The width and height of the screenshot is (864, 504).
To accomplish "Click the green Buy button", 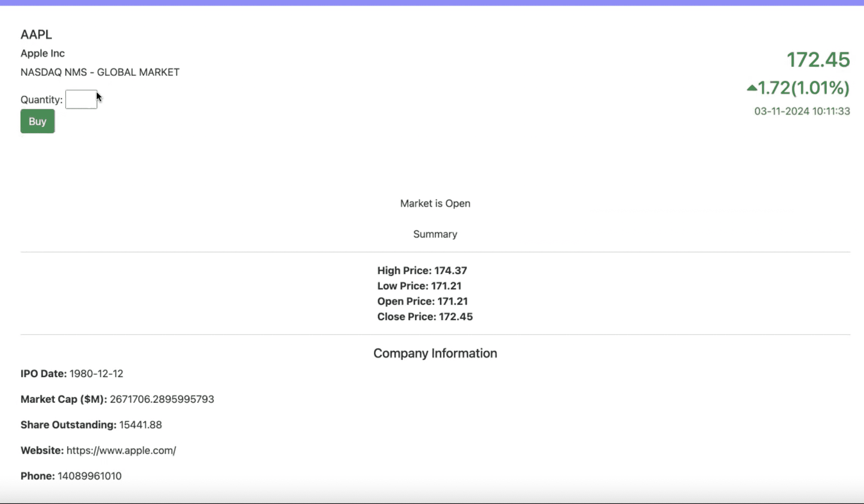I will point(37,121).
